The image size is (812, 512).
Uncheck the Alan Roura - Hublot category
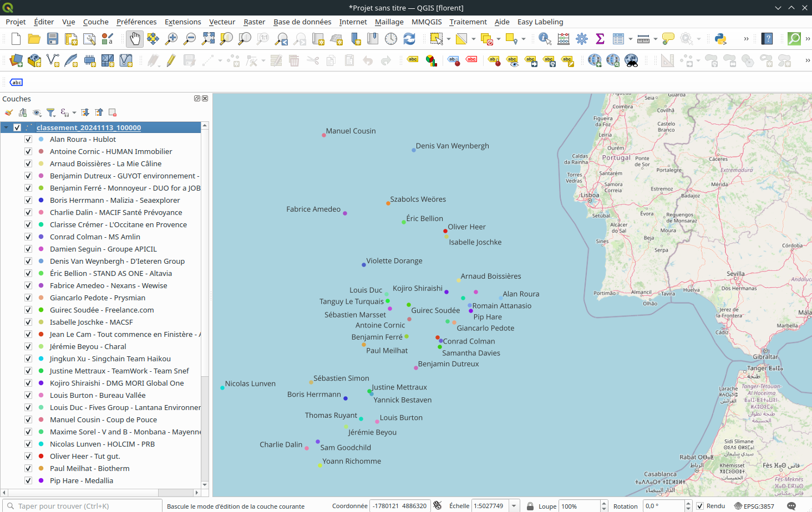pyautogui.click(x=28, y=139)
